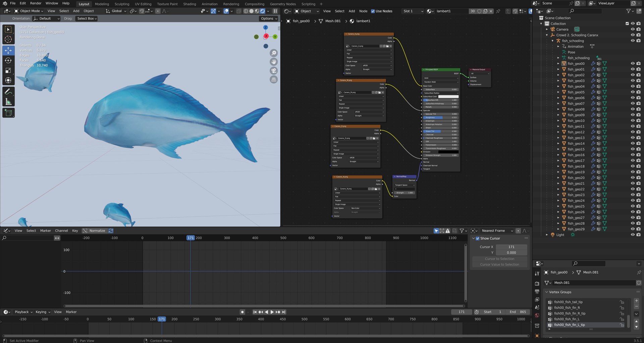Add a new vertex group with plus
The image size is (644, 343).
pos(637,301)
